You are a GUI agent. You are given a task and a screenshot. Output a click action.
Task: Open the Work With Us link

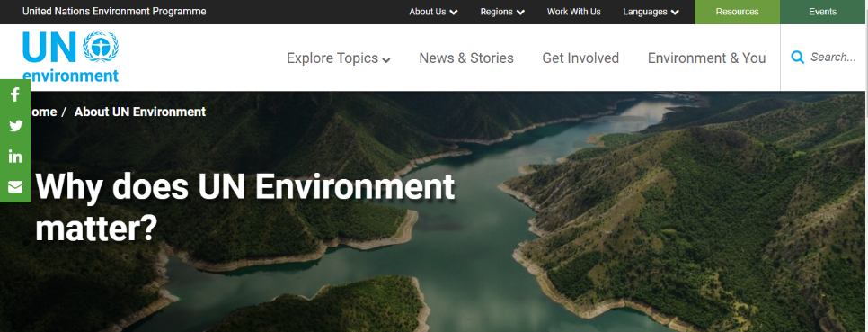coord(573,12)
